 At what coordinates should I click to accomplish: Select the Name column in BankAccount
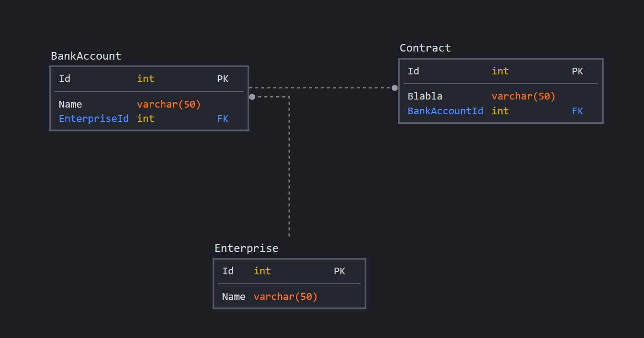click(x=70, y=104)
